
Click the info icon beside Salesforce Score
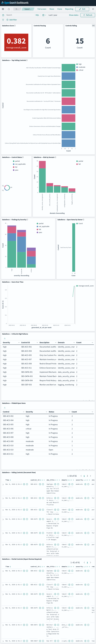pos(15,26)
